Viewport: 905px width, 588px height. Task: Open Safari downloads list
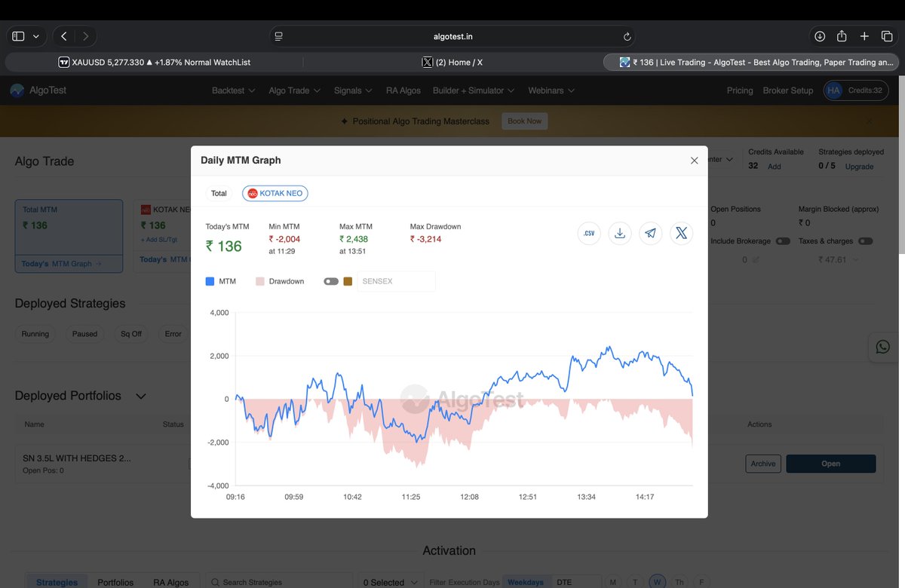click(820, 36)
